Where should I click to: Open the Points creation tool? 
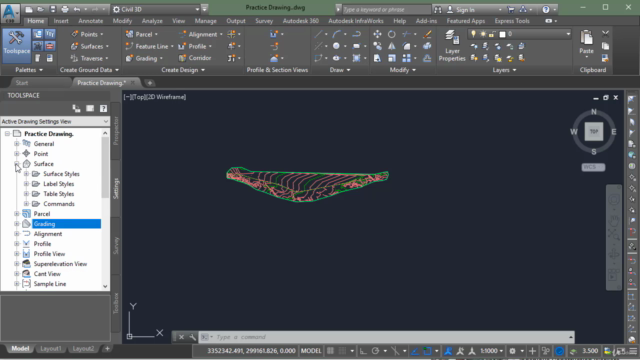pos(88,34)
